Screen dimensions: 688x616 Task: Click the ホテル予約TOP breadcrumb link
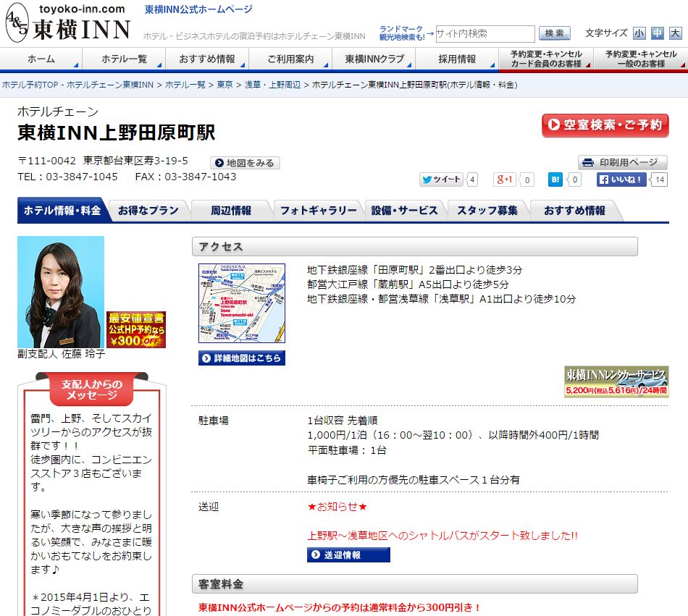[78, 85]
